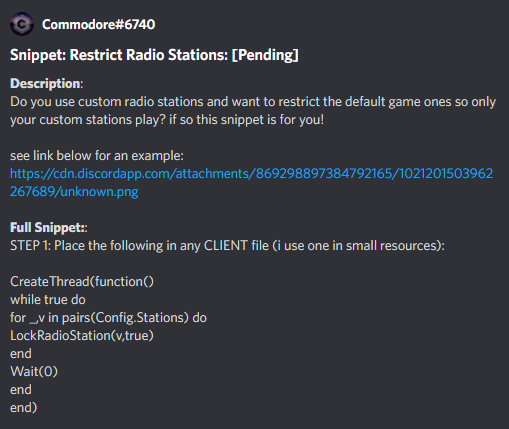
Task: Click the Commodore#6740 username
Action: pyautogui.click(x=98, y=24)
